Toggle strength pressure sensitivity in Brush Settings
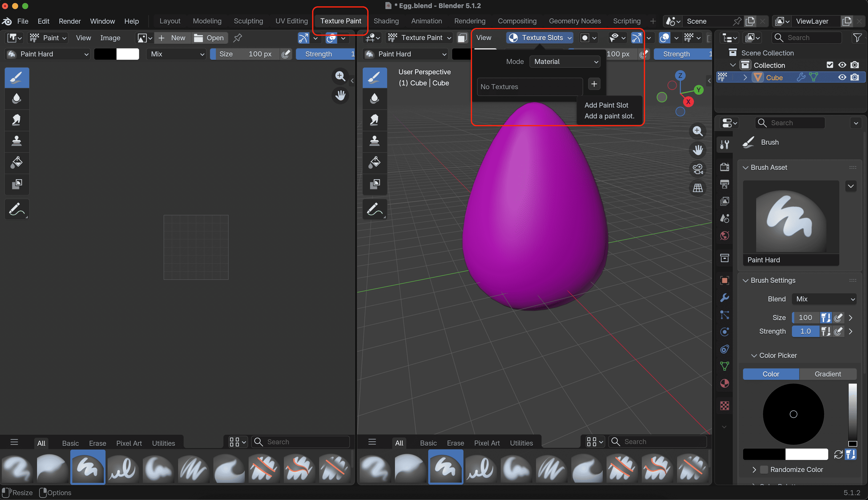This screenshot has width=868, height=500. (x=839, y=331)
